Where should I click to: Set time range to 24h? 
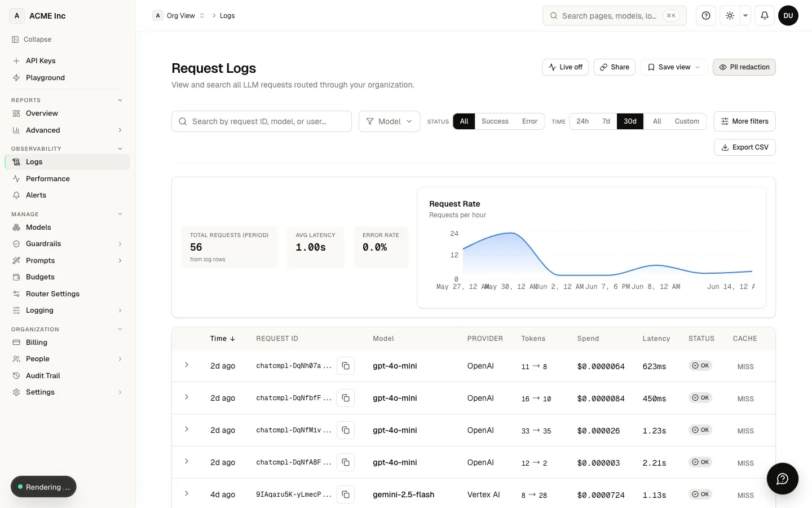[582, 121]
